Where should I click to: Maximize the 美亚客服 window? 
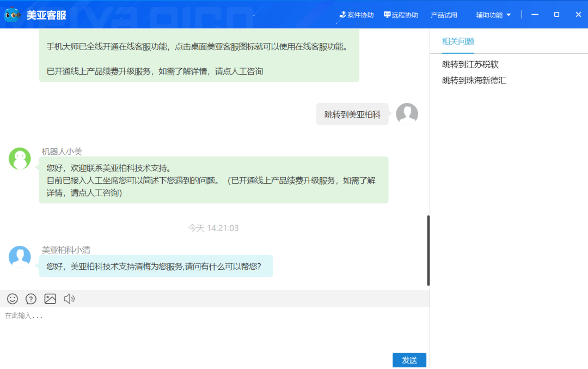[x=556, y=15]
